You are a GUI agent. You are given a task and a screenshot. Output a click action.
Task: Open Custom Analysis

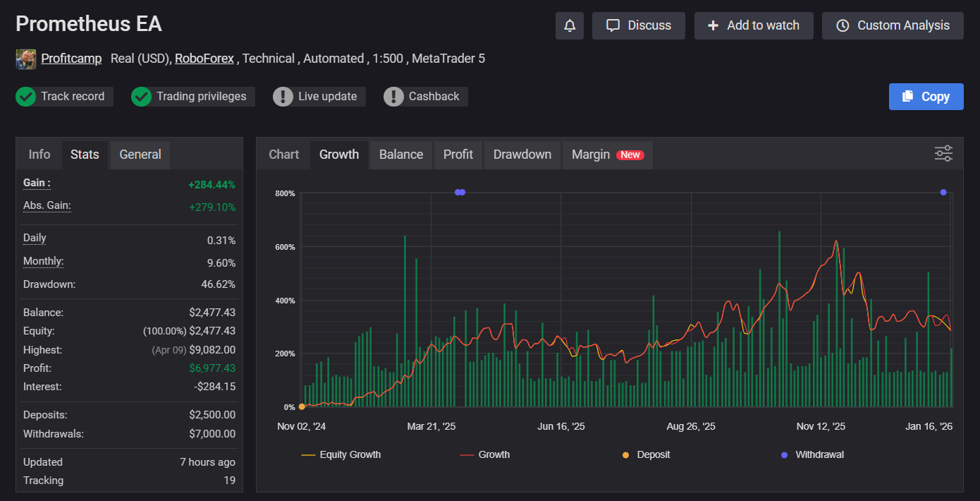click(893, 25)
